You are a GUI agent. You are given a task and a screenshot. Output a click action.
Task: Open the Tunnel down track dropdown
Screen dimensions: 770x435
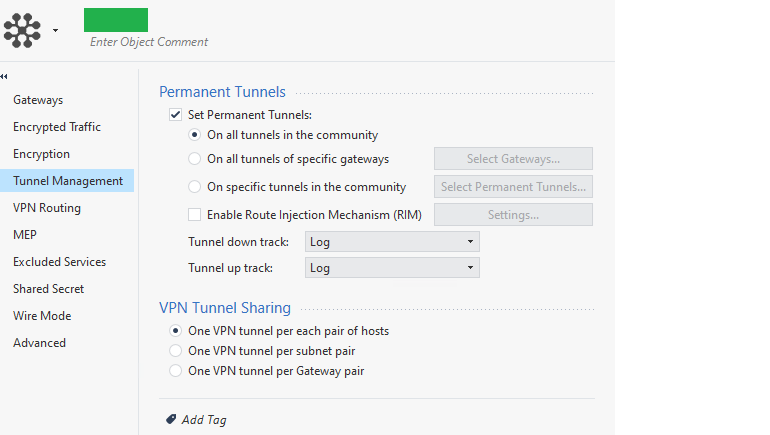(x=392, y=242)
